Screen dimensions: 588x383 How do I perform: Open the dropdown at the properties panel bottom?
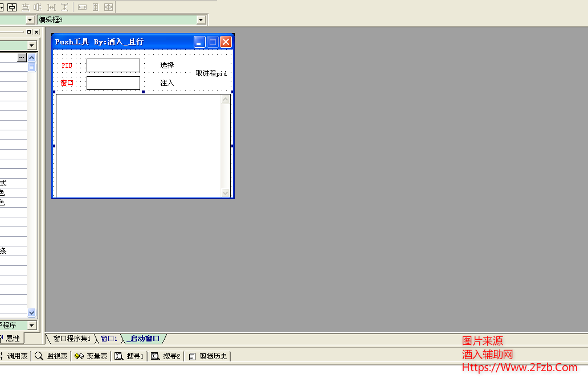[x=32, y=325]
